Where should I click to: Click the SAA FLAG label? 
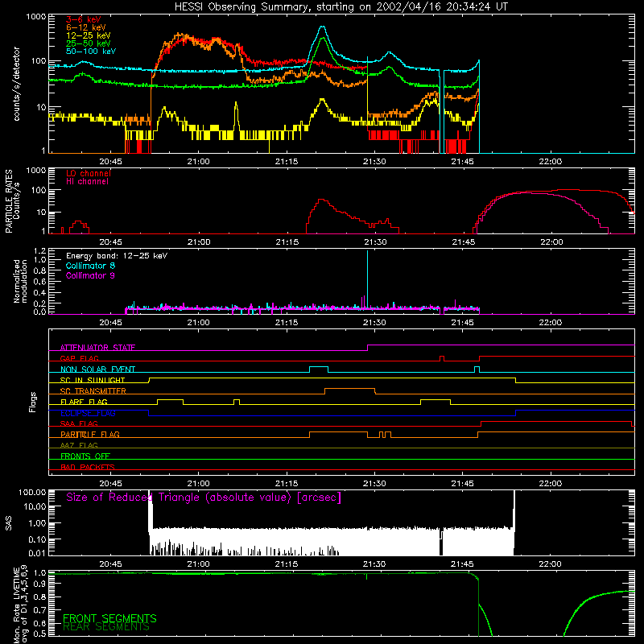pos(79,424)
